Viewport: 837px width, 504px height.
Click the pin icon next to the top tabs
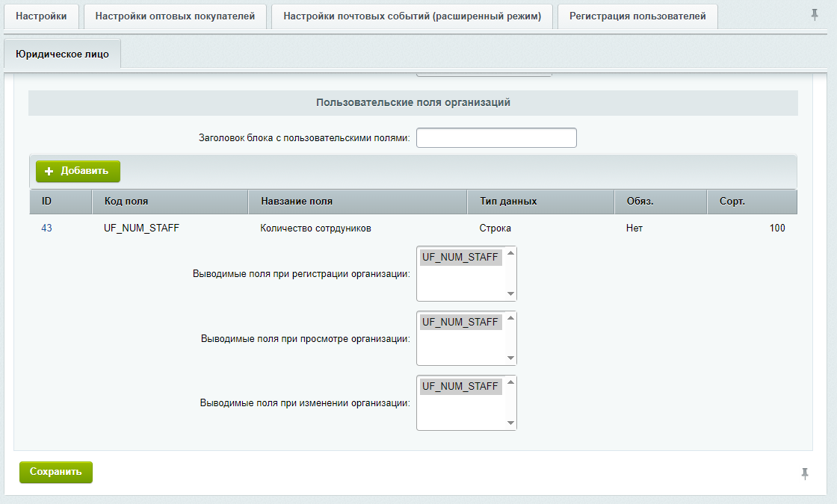pyautogui.click(x=814, y=15)
